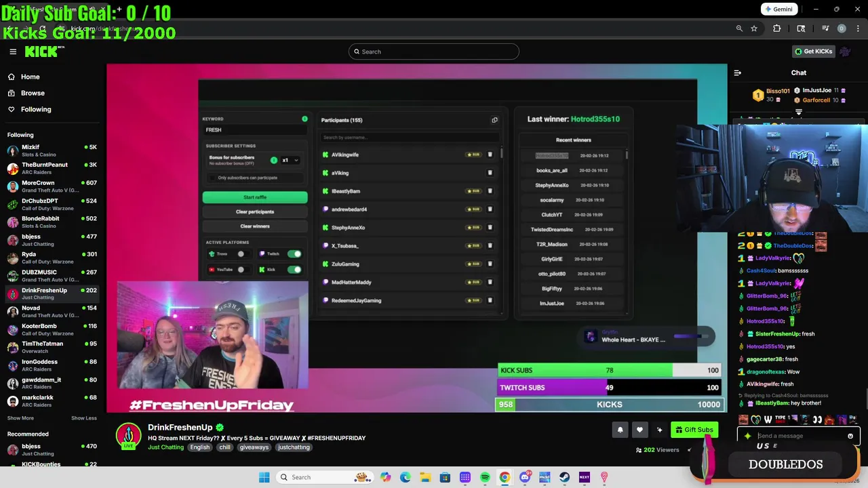The height and width of the screenshot is (488, 868).
Task: Open File Explorer from the taskbar
Action: pyautogui.click(x=425, y=477)
